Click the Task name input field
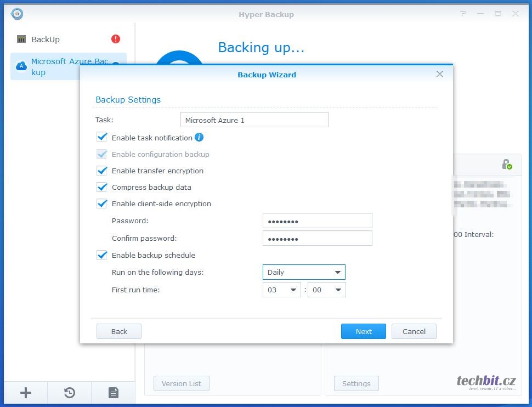The width and height of the screenshot is (532, 407). coord(254,120)
